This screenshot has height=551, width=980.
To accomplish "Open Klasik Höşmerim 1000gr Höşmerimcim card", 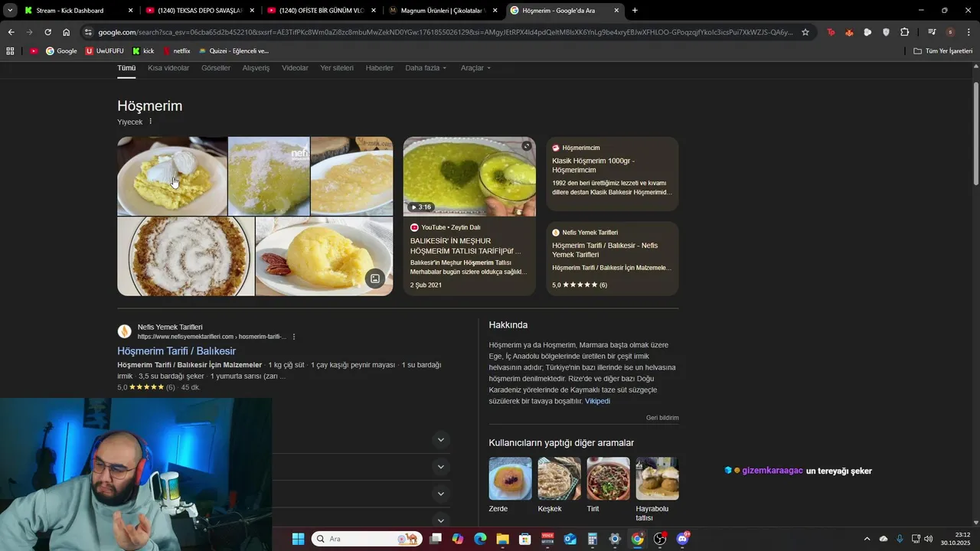I will tap(612, 174).
